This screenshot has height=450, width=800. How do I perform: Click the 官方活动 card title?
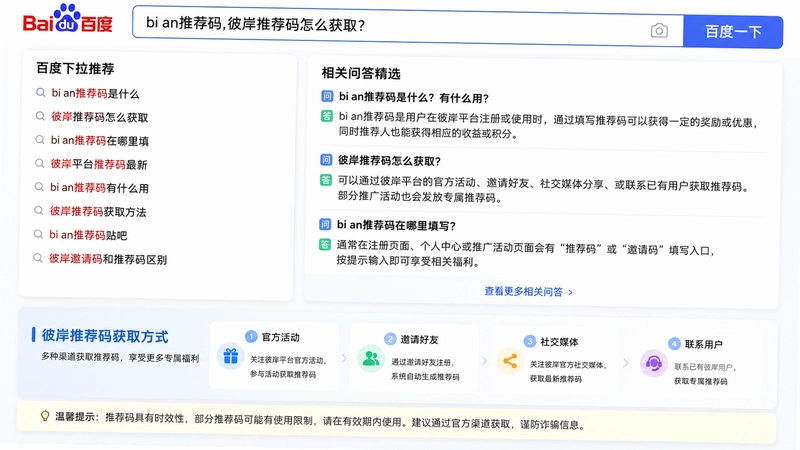[x=281, y=337]
